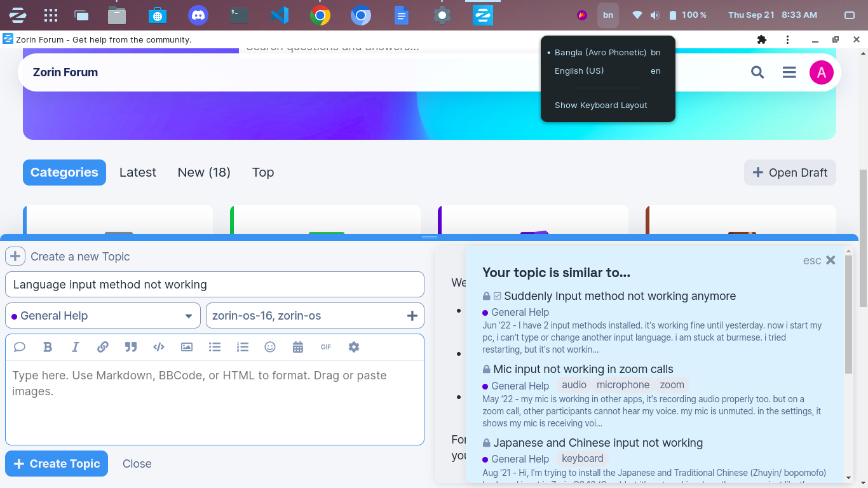Click the Open Draft button
Screen dimensions: 868x488
(790, 172)
